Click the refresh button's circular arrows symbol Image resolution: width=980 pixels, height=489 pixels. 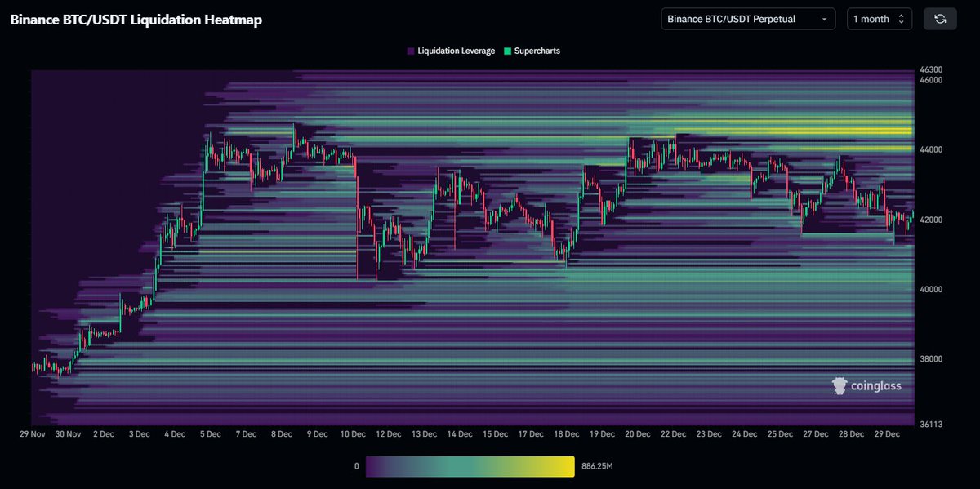tap(939, 18)
